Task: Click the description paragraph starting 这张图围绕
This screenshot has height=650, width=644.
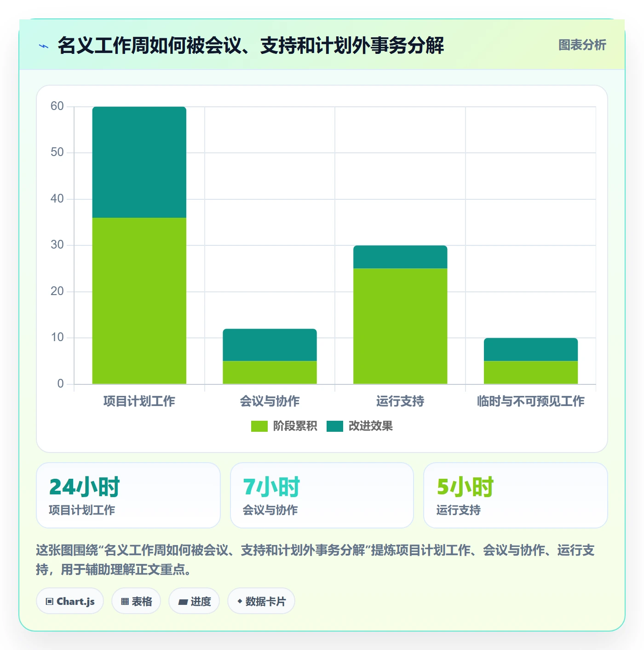Action: (x=316, y=560)
